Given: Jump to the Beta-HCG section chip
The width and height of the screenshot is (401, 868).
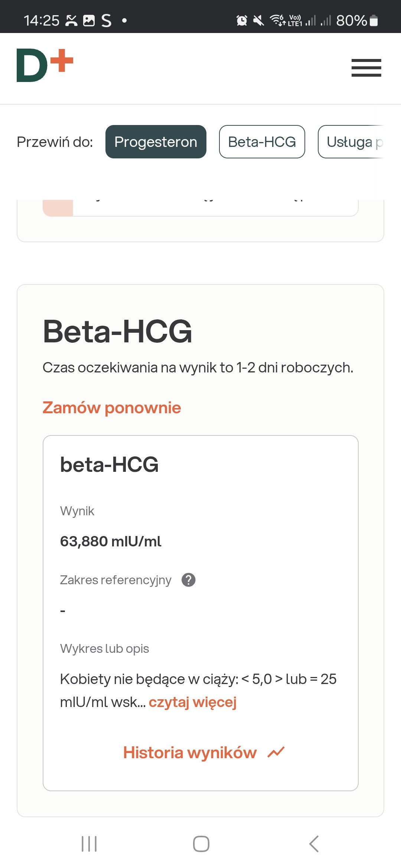Looking at the screenshot, I should [x=262, y=142].
